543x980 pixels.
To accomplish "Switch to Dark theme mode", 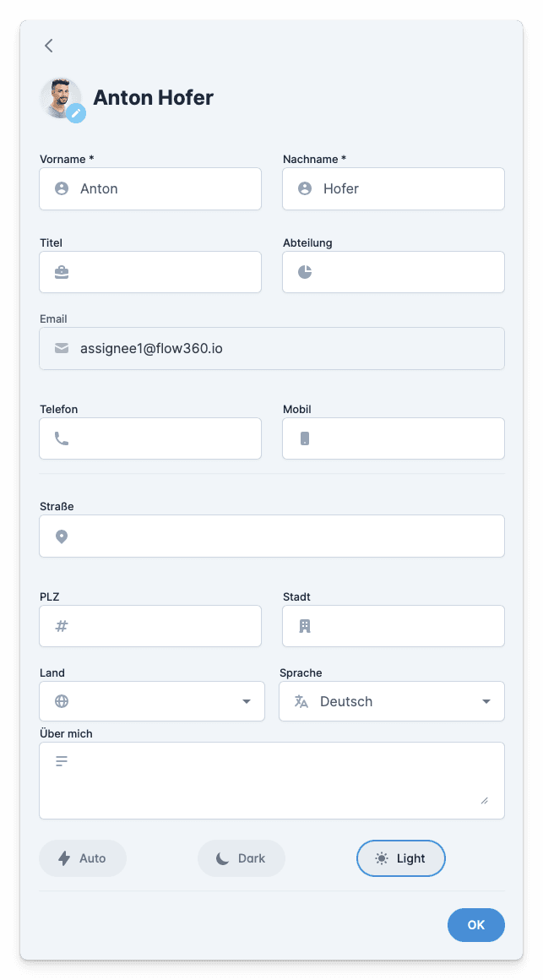I will (242, 858).
